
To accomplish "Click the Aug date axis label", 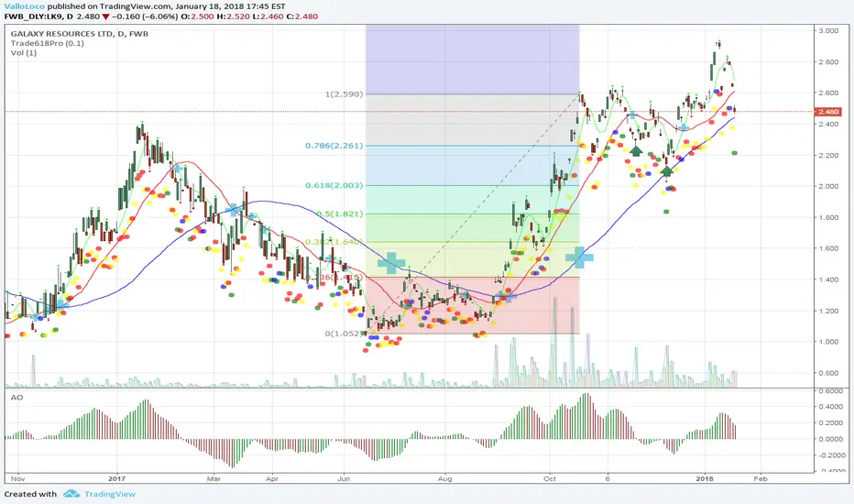I will pyautogui.click(x=445, y=479).
